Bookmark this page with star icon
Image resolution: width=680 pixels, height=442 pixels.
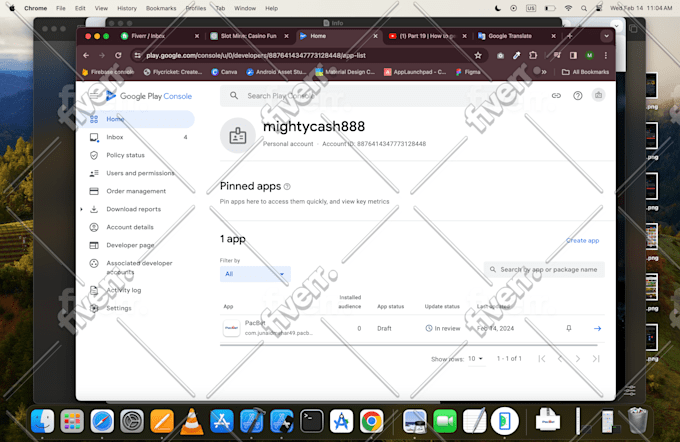478,56
